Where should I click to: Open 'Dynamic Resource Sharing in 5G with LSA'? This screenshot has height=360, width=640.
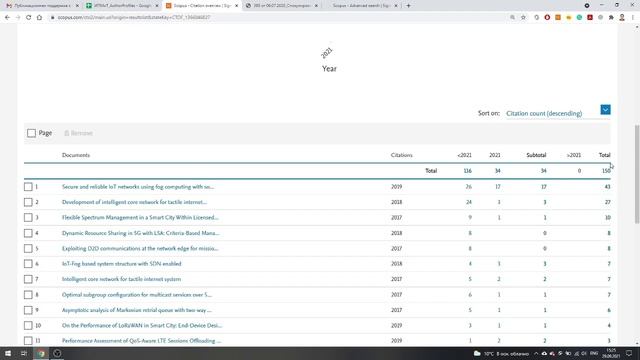coord(141,233)
